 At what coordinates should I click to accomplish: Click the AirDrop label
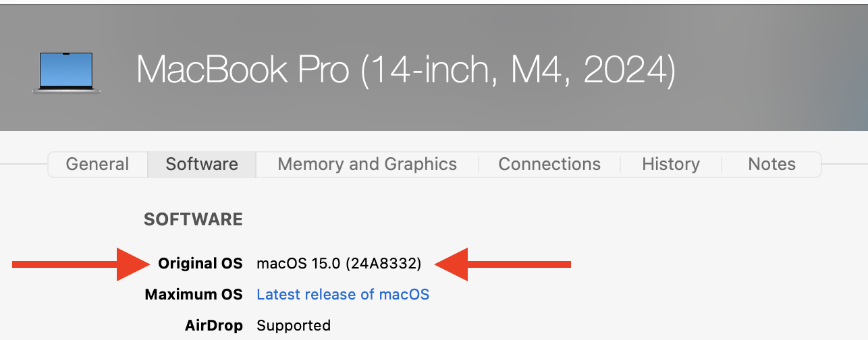213,326
